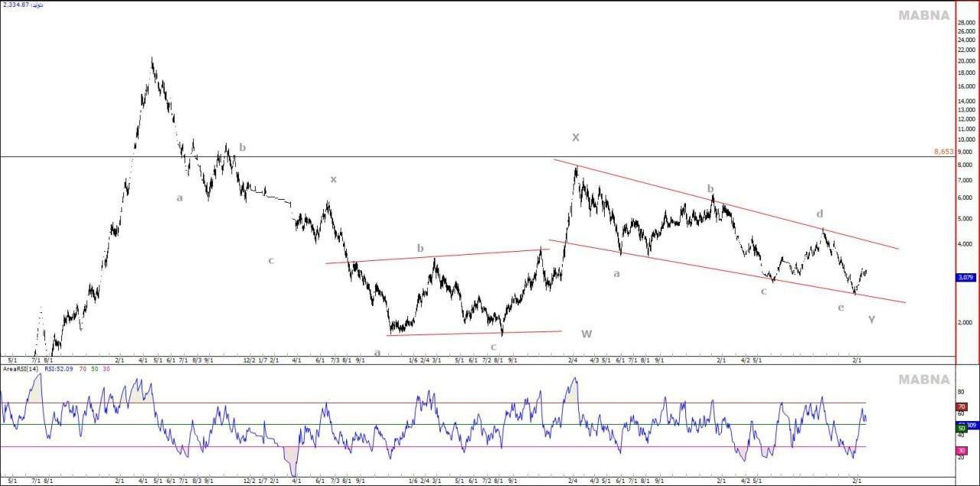Click the red 70 RSI level tag
Image resolution: width=980 pixels, height=486 pixels.
pyautogui.click(x=962, y=406)
